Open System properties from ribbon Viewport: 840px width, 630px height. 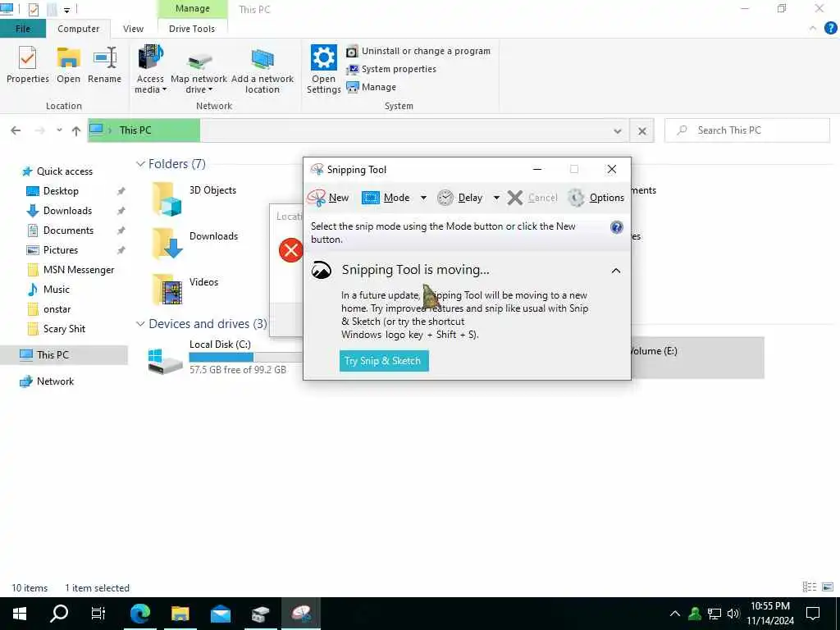click(x=391, y=69)
